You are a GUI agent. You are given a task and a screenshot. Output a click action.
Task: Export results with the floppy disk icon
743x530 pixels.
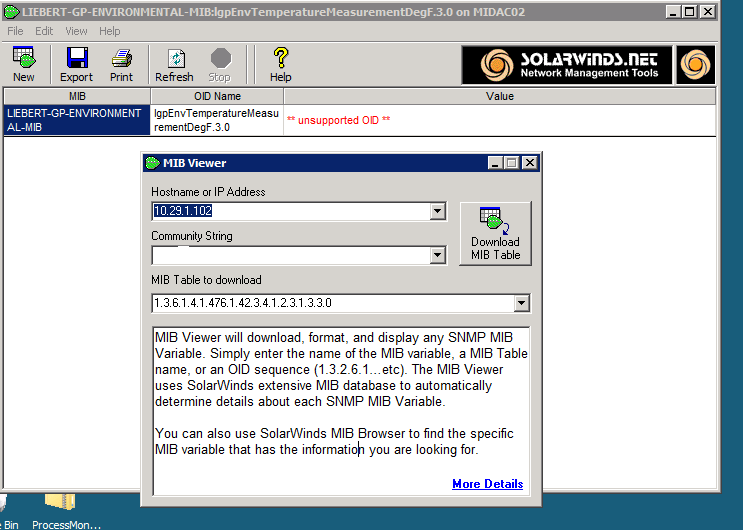pos(76,64)
